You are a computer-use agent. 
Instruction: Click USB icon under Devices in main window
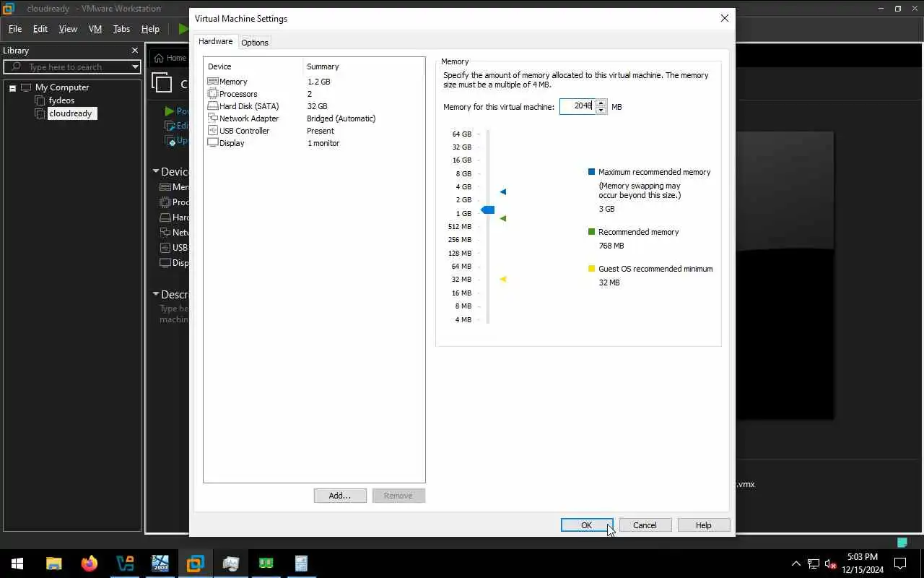click(165, 248)
